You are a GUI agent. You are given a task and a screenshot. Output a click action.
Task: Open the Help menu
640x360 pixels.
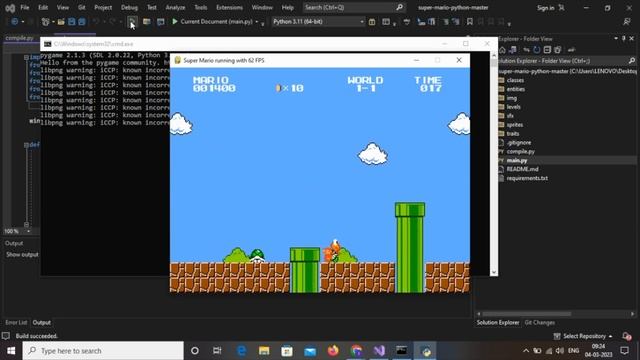[287, 7]
